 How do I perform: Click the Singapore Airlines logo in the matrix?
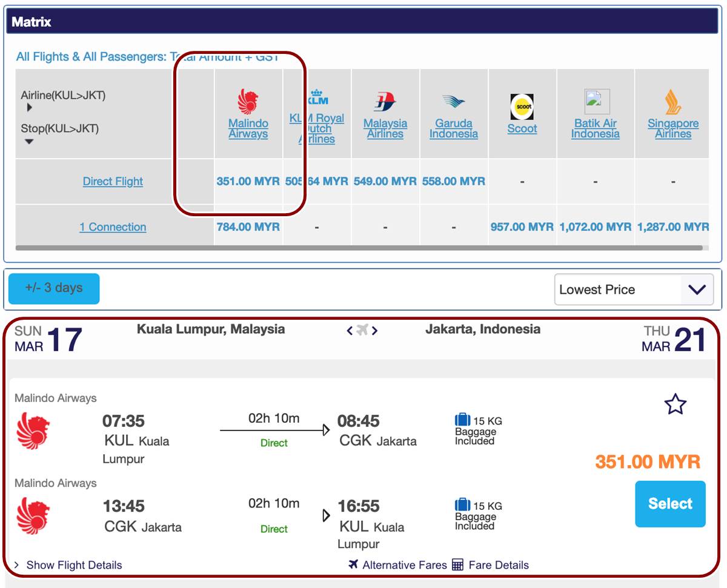tap(672, 102)
